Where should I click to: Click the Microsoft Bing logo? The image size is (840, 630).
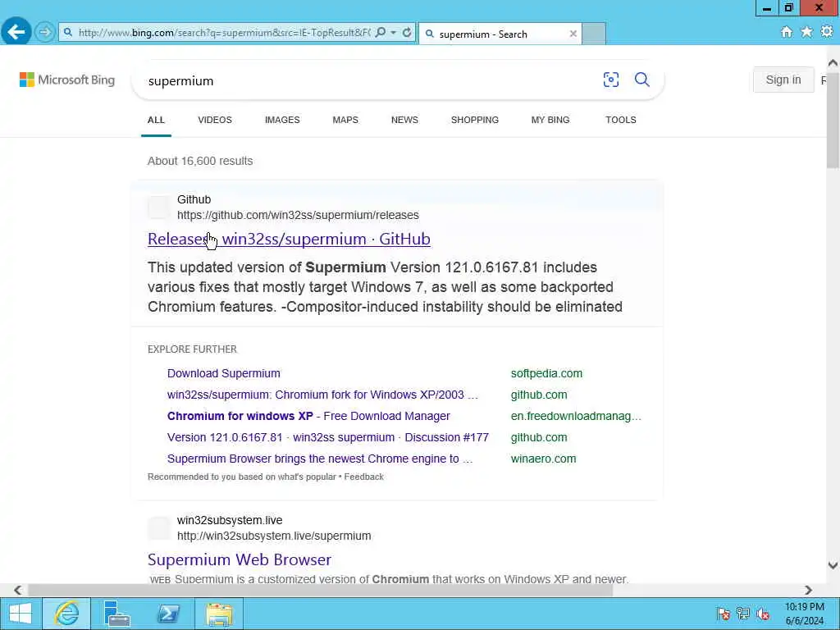click(x=67, y=80)
